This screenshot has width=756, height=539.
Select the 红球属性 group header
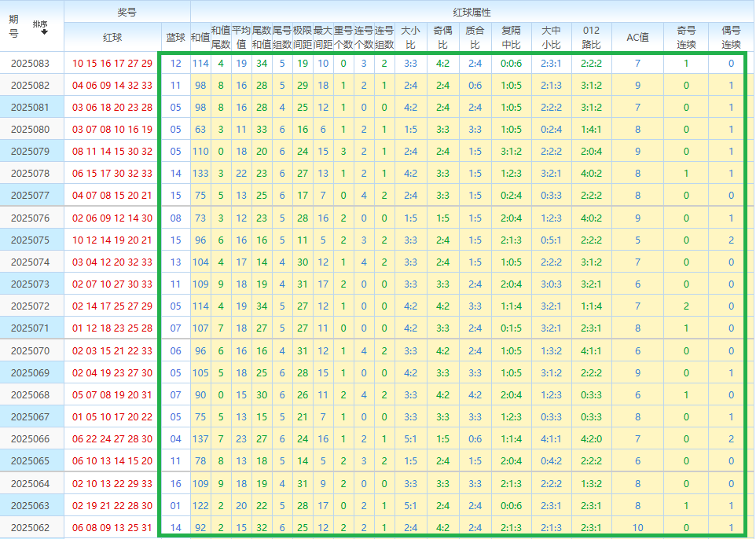(472, 12)
